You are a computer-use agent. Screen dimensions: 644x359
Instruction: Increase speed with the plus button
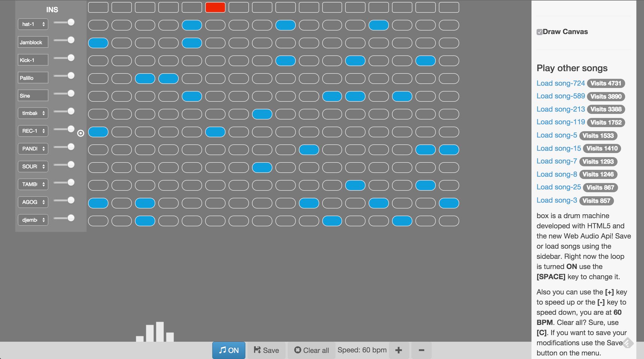[x=398, y=350]
